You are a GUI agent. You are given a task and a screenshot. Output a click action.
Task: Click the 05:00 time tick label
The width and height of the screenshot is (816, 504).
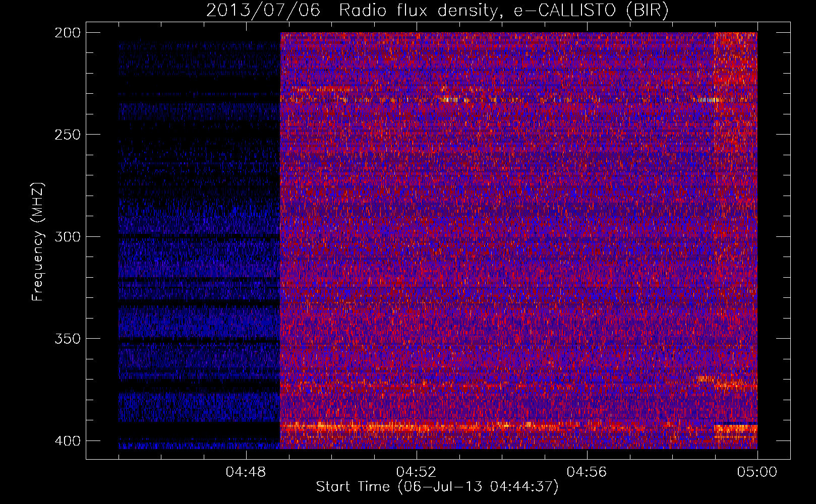(x=757, y=472)
